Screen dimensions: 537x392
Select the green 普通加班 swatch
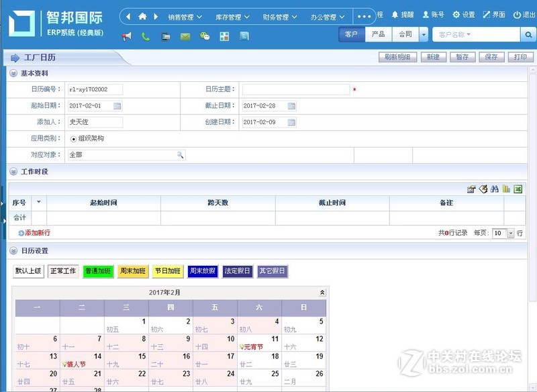point(98,271)
